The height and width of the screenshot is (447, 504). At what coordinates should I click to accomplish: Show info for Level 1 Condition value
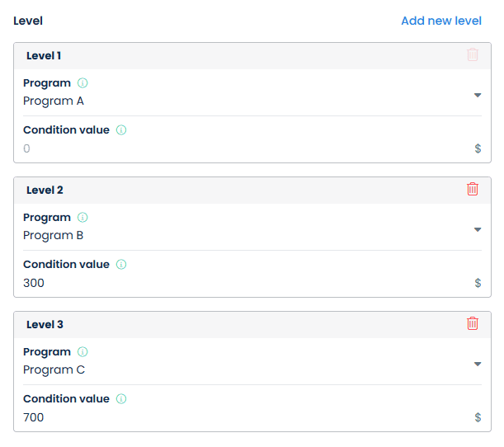(121, 130)
